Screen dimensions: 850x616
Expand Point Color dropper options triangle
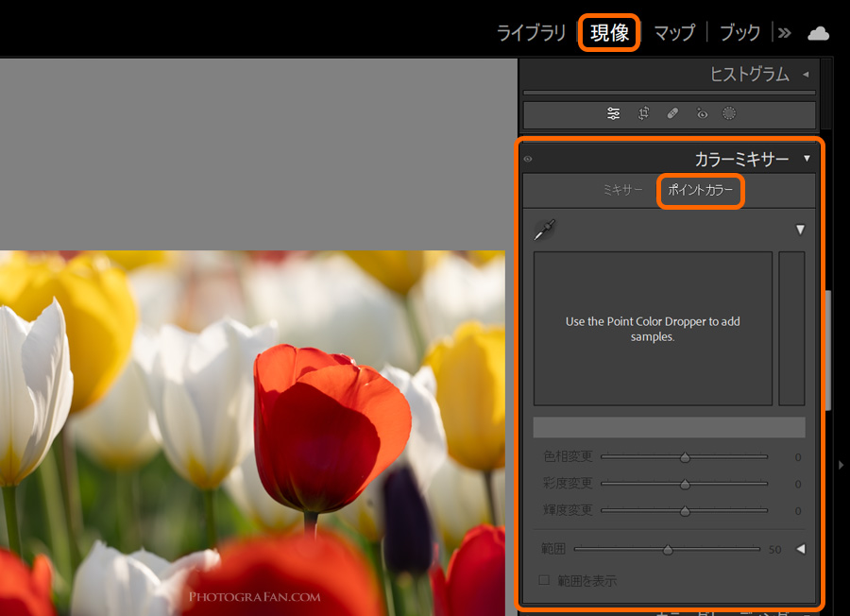click(x=800, y=230)
